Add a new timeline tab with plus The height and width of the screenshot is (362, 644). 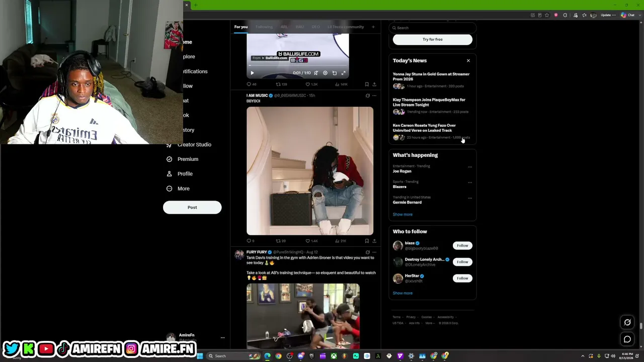(373, 27)
